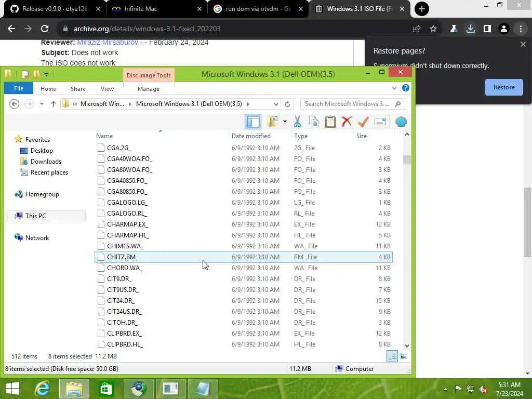The image size is (532, 399).
Task: Open Chrome side panel icon
Action: [487, 29]
